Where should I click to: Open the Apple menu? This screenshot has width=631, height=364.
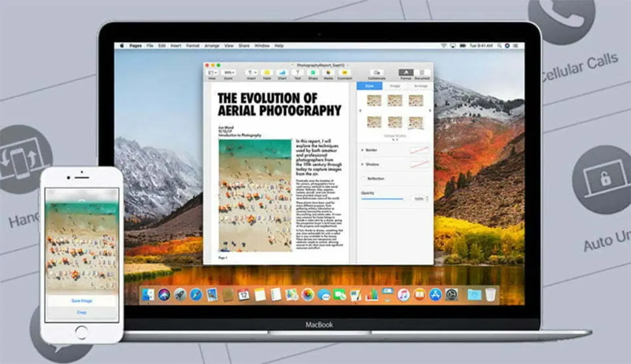(122, 46)
